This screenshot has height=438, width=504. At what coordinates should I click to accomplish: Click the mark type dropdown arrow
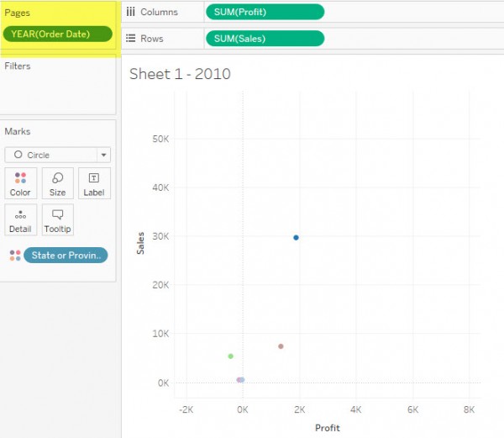pyautogui.click(x=103, y=155)
